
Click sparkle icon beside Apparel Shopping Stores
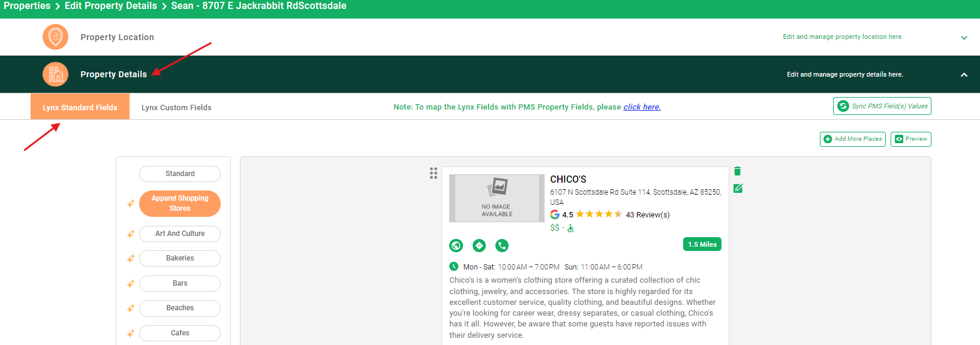(130, 204)
